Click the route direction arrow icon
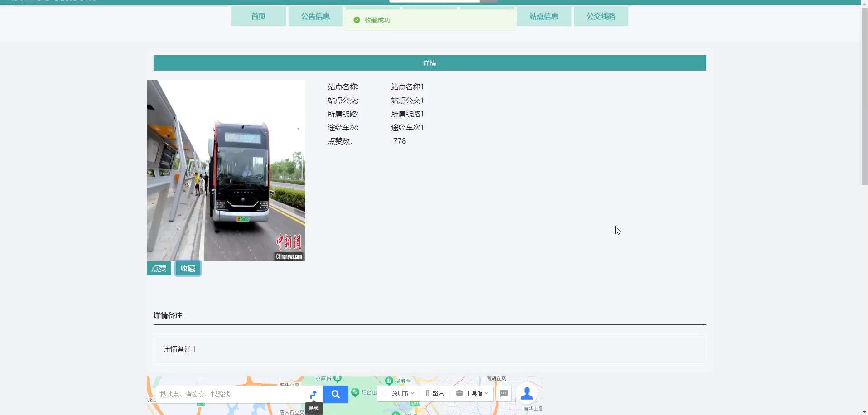 313,394
